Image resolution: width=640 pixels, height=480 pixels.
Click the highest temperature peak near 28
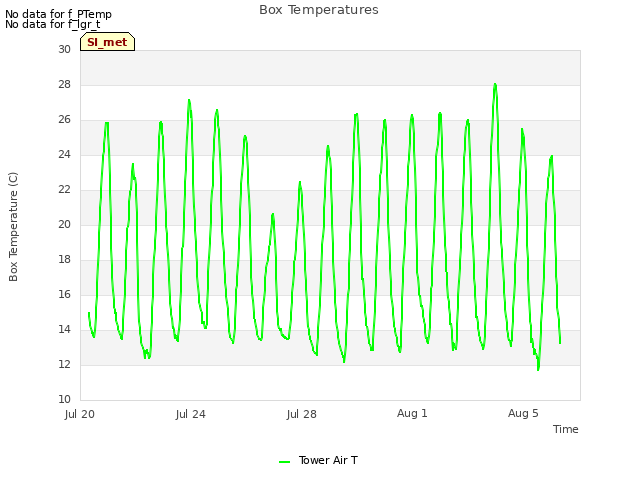tap(495, 84)
